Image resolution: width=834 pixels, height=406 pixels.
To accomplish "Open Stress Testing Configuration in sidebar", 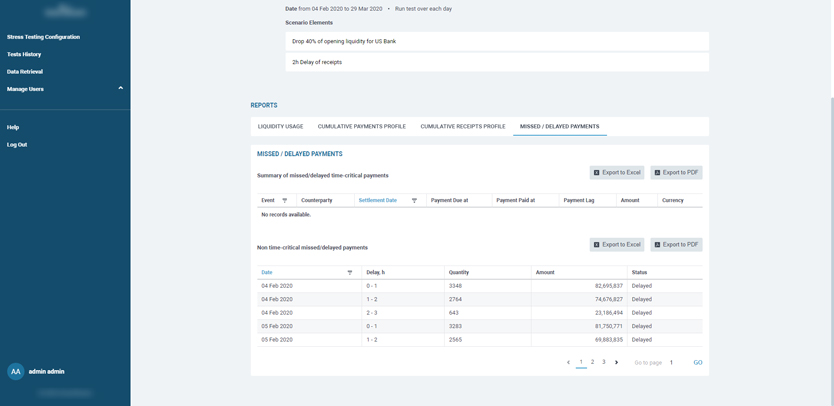I will click(43, 37).
